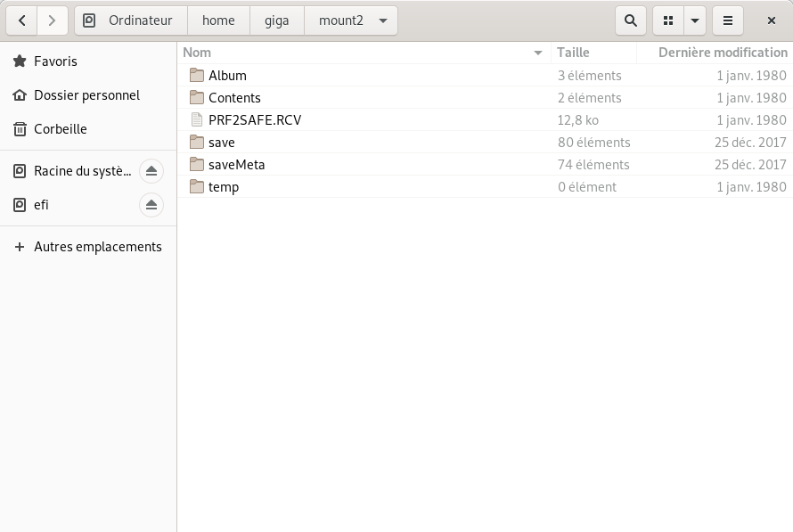Select the PRF2SAFE.RCV file icon

[x=197, y=120]
